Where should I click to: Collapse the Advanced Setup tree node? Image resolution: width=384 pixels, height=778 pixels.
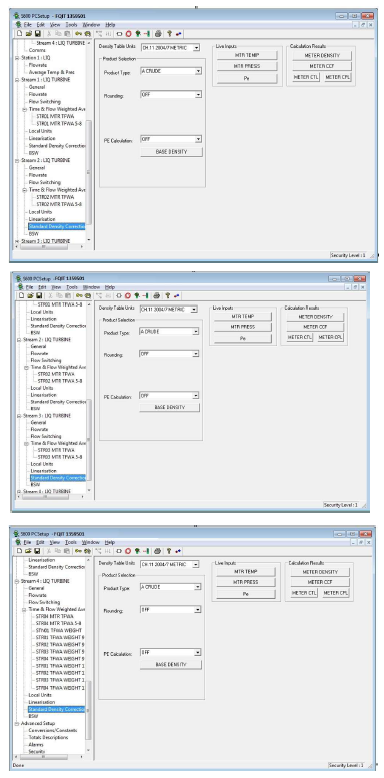pos(16,723)
